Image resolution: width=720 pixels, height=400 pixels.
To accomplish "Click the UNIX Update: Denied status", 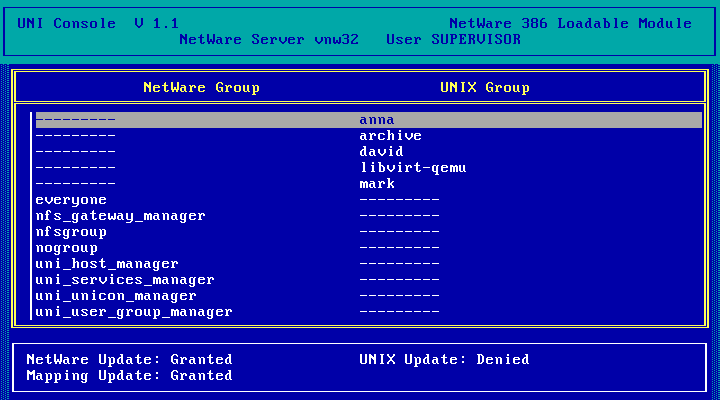I will tap(444, 360).
